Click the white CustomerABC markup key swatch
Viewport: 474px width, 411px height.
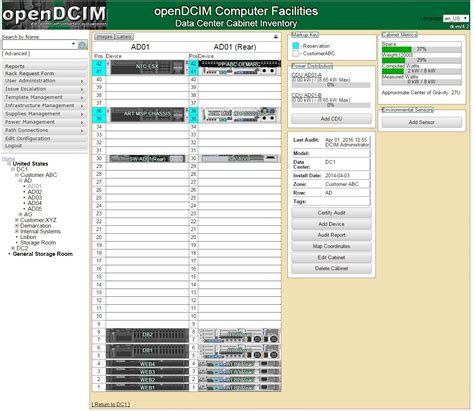(296, 53)
